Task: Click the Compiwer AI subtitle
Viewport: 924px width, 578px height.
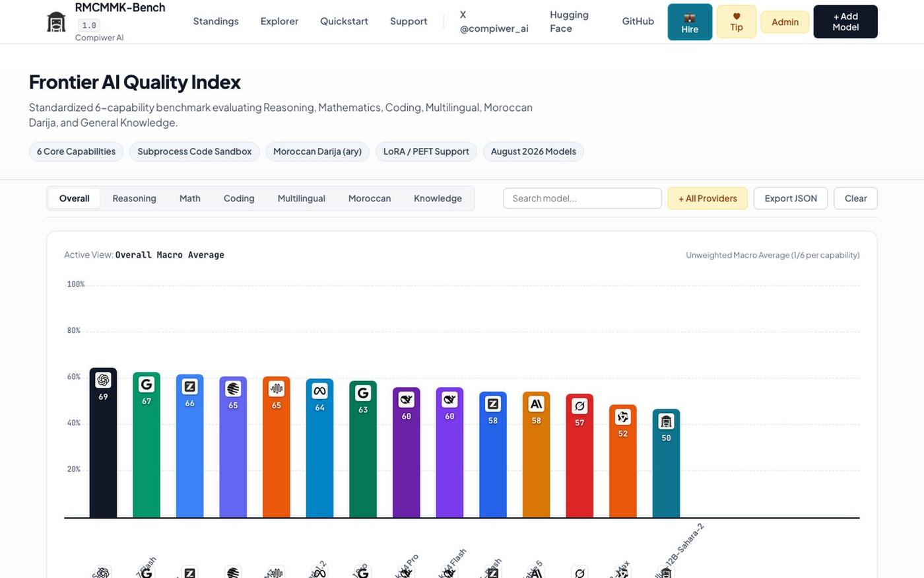Action: [x=100, y=38]
